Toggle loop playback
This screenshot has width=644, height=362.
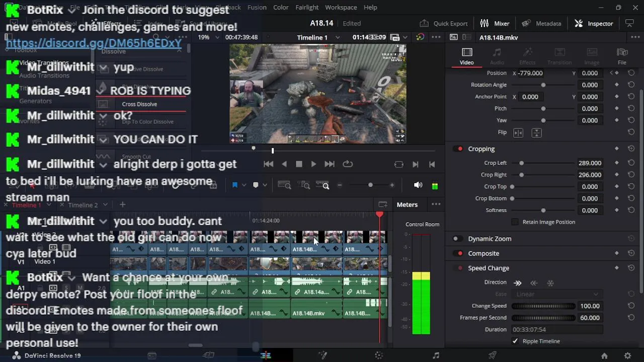pyautogui.click(x=348, y=164)
